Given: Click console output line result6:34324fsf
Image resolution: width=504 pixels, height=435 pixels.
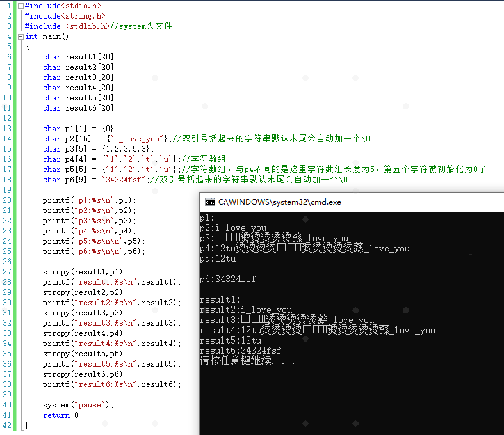Looking at the screenshot, I should point(240,351).
